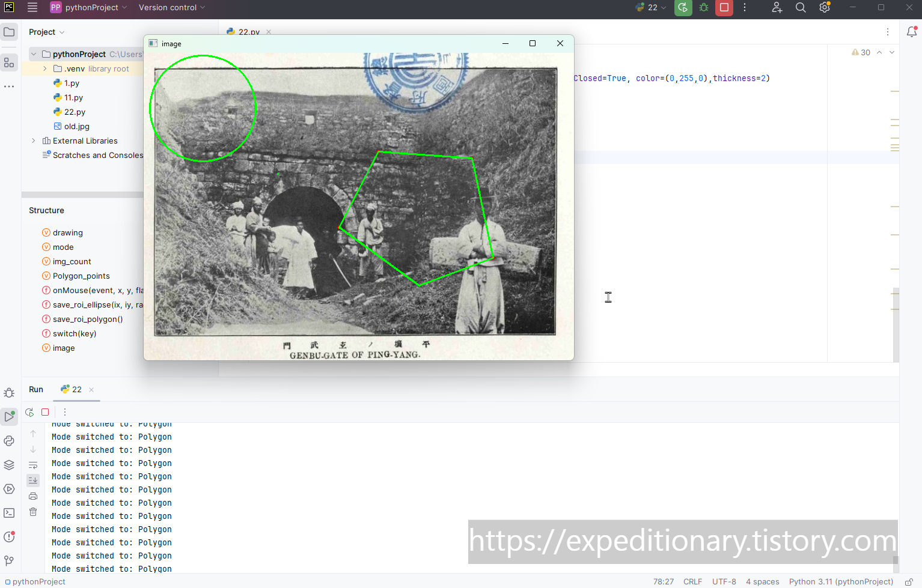Open the Terminal tool window

click(x=9, y=513)
